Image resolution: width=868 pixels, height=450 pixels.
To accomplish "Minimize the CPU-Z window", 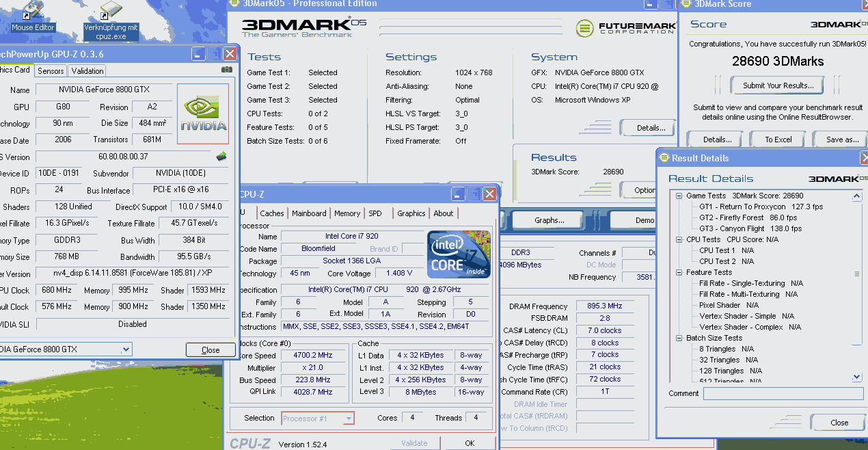I will (x=459, y=194).
